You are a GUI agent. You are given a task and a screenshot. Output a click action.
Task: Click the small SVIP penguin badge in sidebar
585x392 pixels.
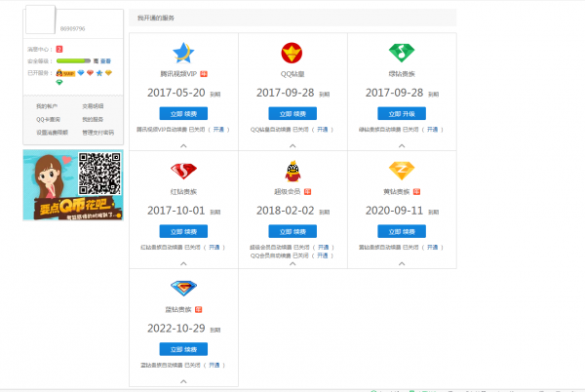click(65, 73)
